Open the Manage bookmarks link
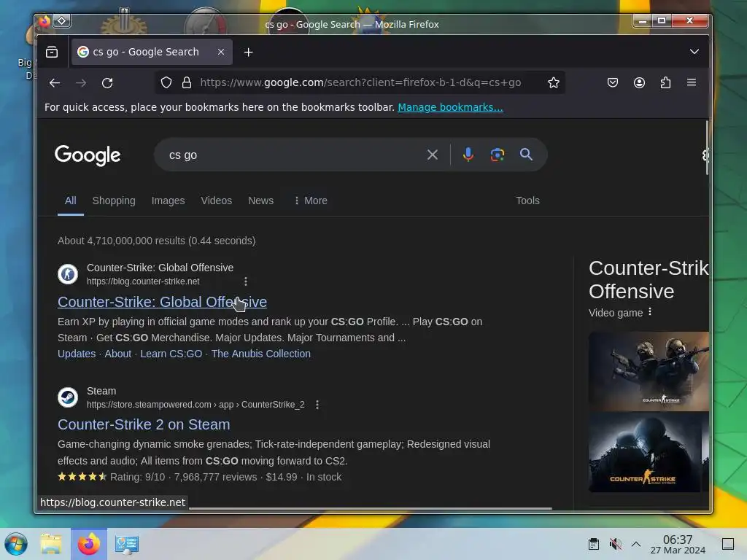Viewport: 747px width, 560px height. 450,107
